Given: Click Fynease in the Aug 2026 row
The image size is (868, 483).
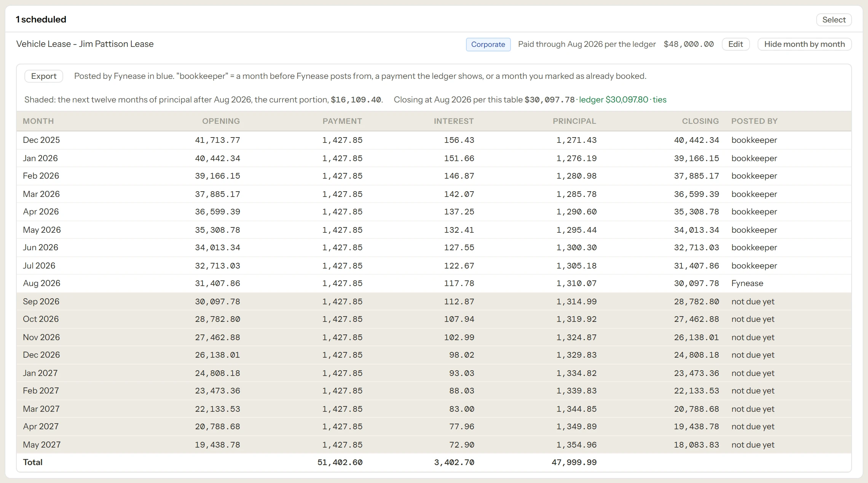Looking at the screenshot, I should [747, 283].
